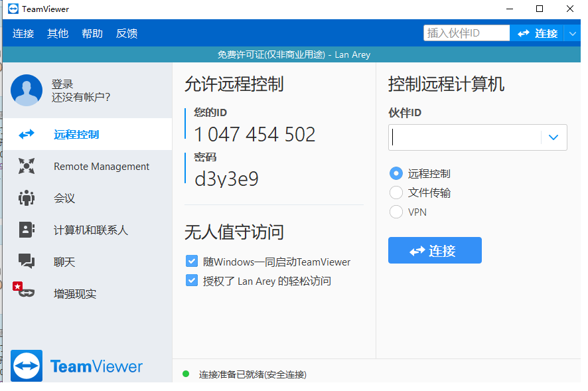This screenshot has width=588, height=391.
Task: Open the 连接 menu
Action: coord(23,33)
